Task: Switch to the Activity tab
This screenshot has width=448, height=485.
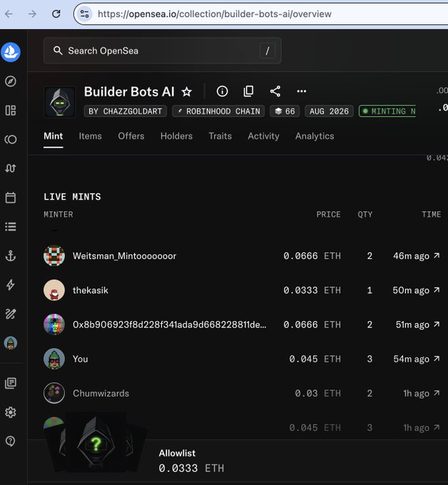Action: coord(264,136)
